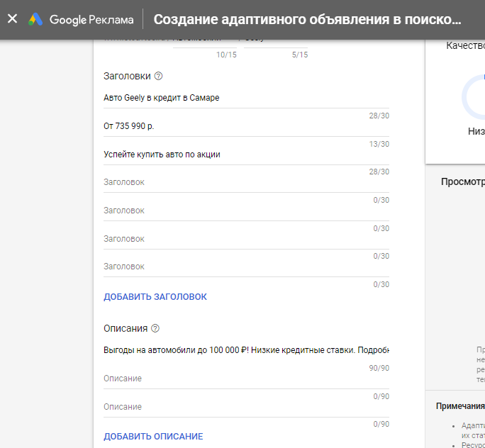Focus the first empty Описание field
The width and height of the screenshot is (485, 448).
pos(246,379)
